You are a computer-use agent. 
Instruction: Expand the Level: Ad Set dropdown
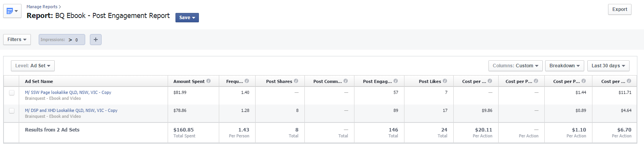tap(33, 66)
